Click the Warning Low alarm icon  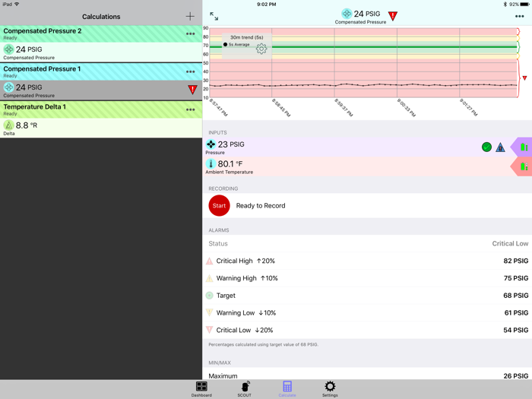[x=209, y=312]
